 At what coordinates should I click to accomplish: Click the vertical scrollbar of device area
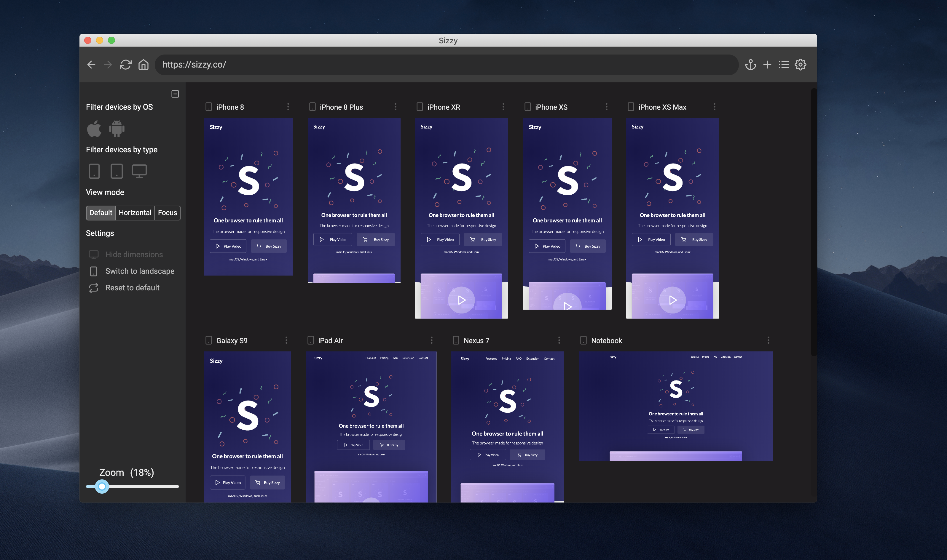pos(814,222)
